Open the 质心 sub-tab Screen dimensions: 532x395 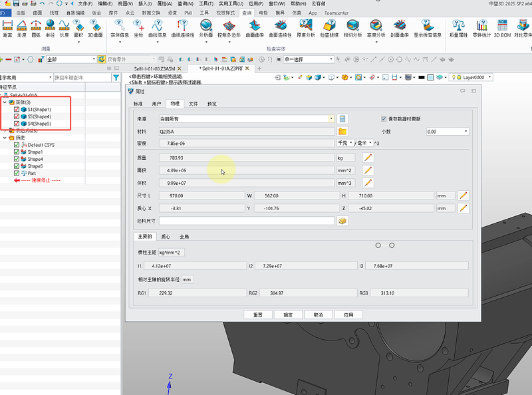pyautogui.click(x=166, y=236)
